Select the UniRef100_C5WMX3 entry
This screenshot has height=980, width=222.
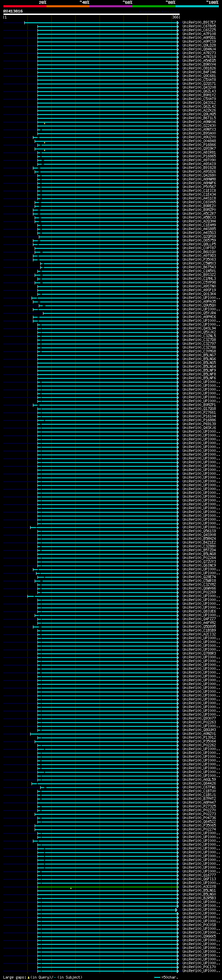[x=199, y=264]
